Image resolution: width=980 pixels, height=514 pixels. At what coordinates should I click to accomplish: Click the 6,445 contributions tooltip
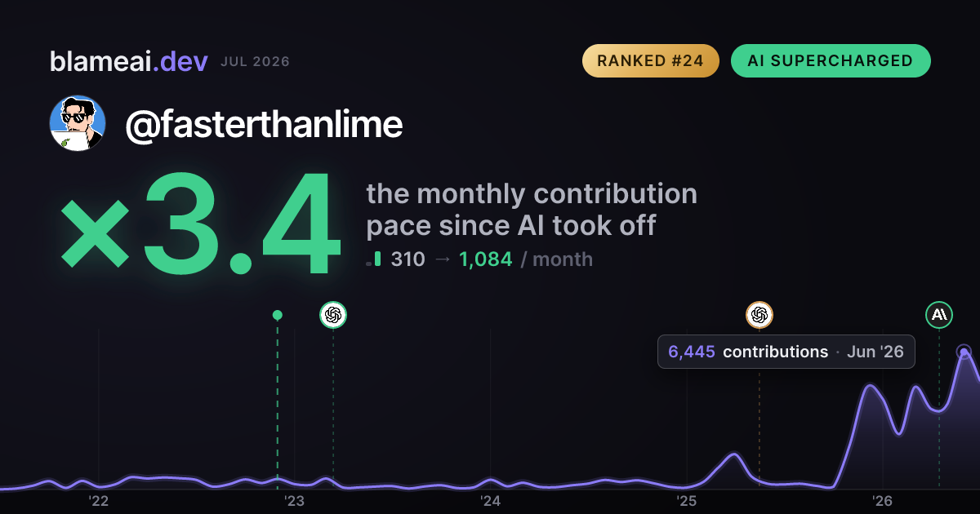786,352
